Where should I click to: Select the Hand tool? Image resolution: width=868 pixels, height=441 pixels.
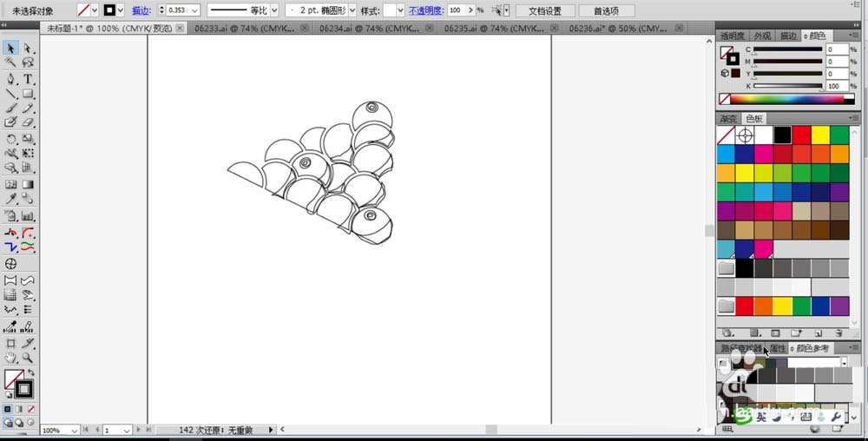[10, 357]
